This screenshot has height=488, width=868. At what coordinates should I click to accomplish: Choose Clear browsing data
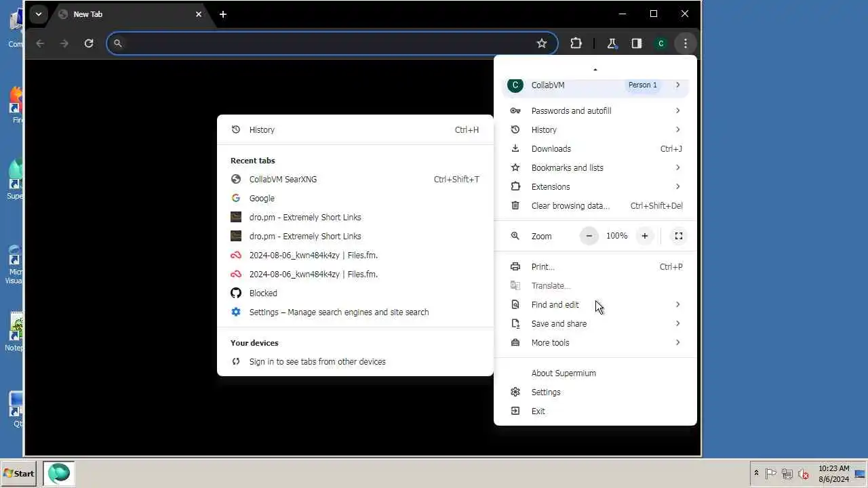595,205
